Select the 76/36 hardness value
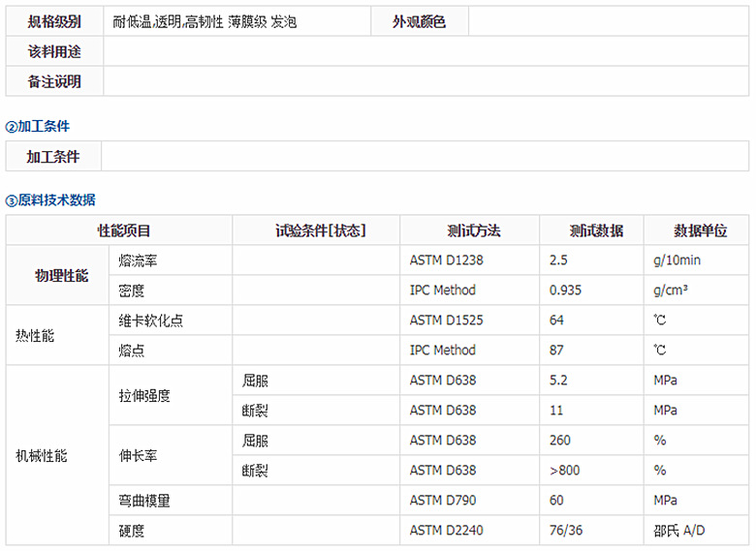 (x=567, y=530)
